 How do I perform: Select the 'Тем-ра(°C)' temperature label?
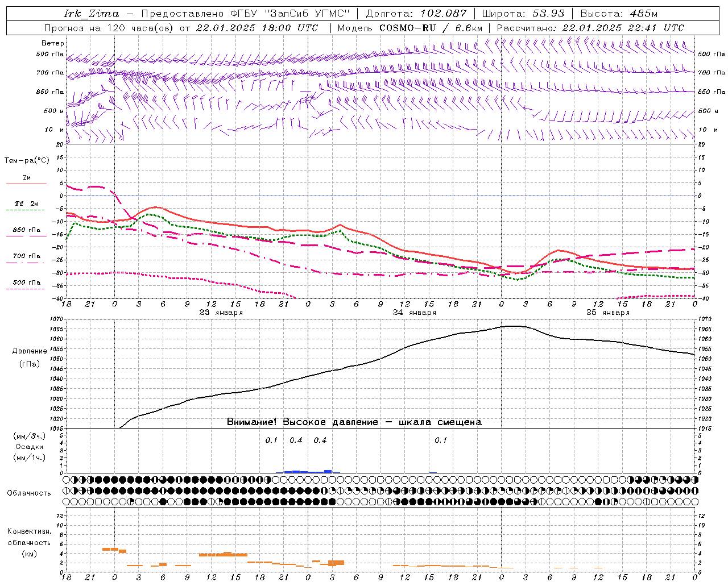point(27,161)
